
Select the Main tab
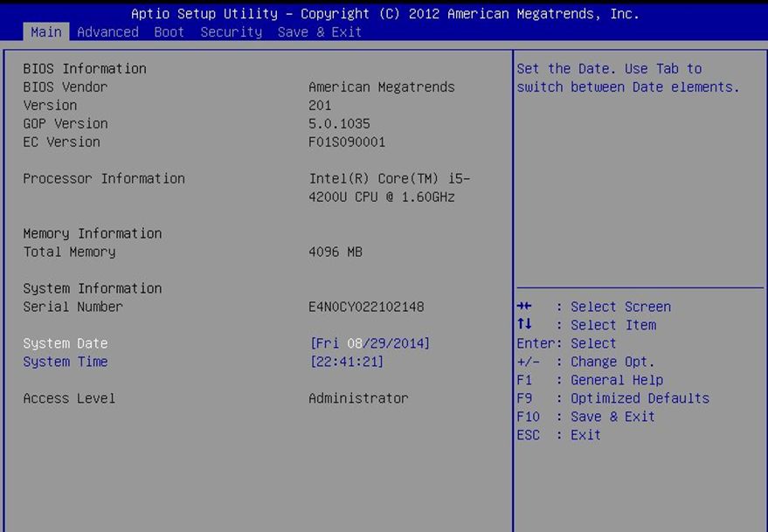(45, 31)
